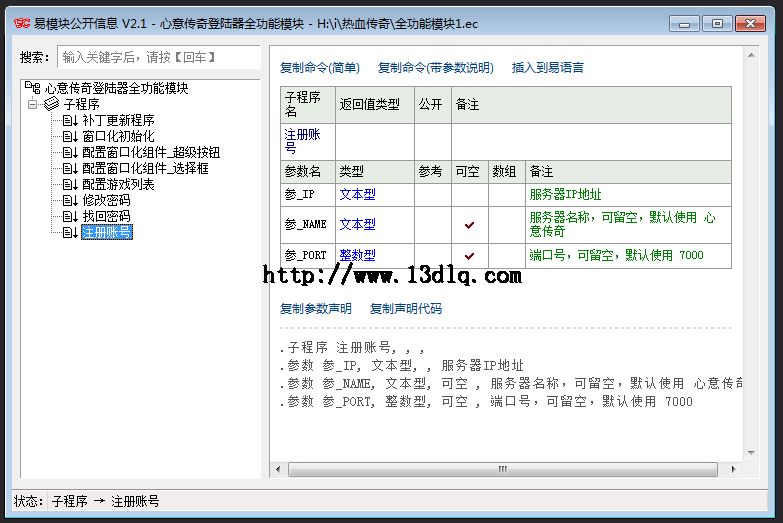Click 文本型 type link for 参_NAME
The image size is (783, 523).
click(358, 225)
